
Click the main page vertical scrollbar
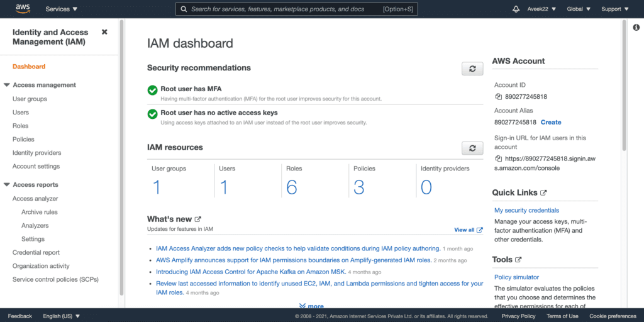tap(625, 86)
